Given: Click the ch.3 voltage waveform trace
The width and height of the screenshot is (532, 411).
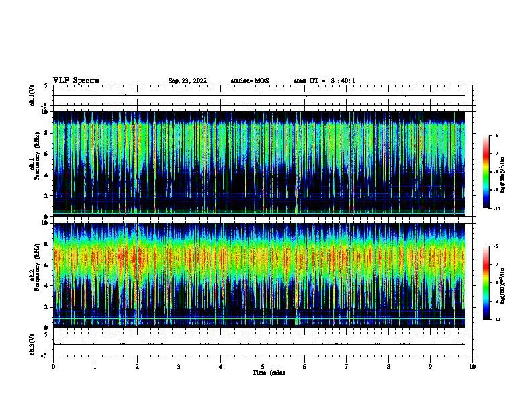Looking at the screenshot, I should click(x=259, y=345).
